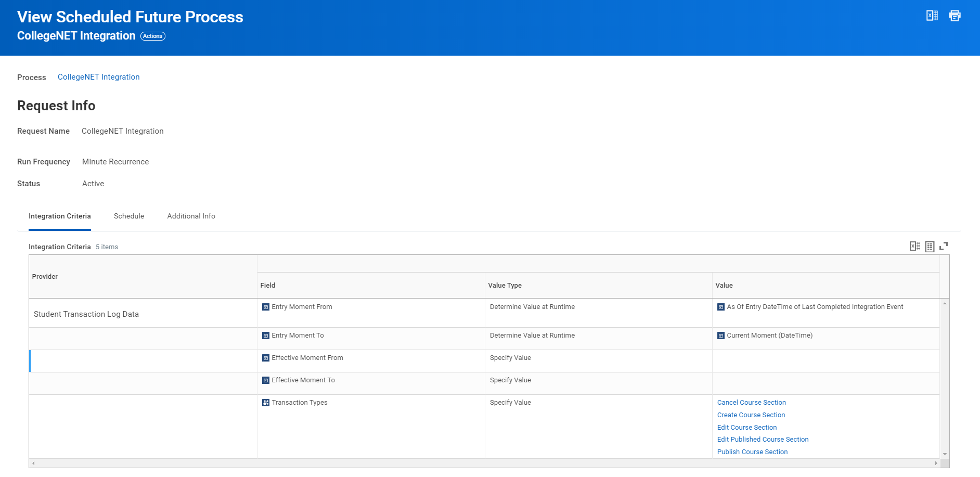Open Edit Course Section link
This screenshot has width=980, height=477.
[x=747, y=428]
